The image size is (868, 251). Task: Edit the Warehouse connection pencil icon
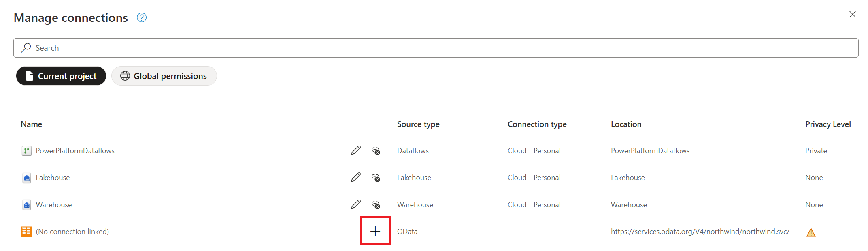[356, 204]
